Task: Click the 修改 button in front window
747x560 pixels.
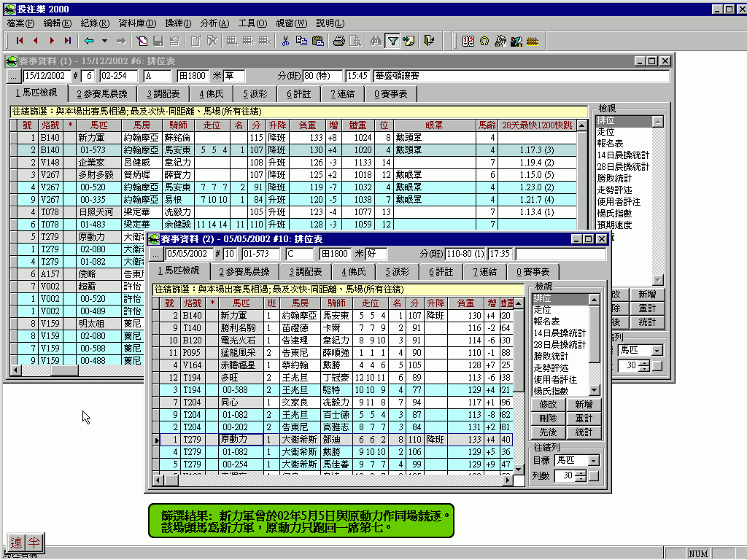Action: (548, 405)
